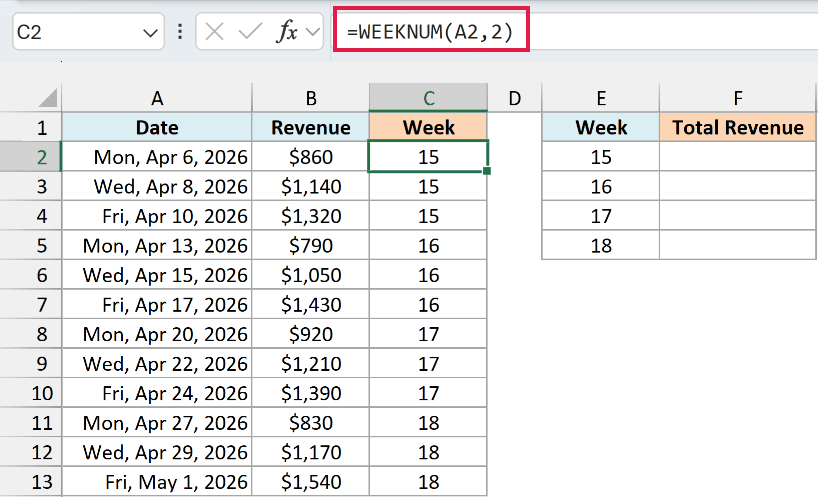This screenshot has width=818, height=497.
Task: Select revenue cell $790
Action: [x=310, y=246]
